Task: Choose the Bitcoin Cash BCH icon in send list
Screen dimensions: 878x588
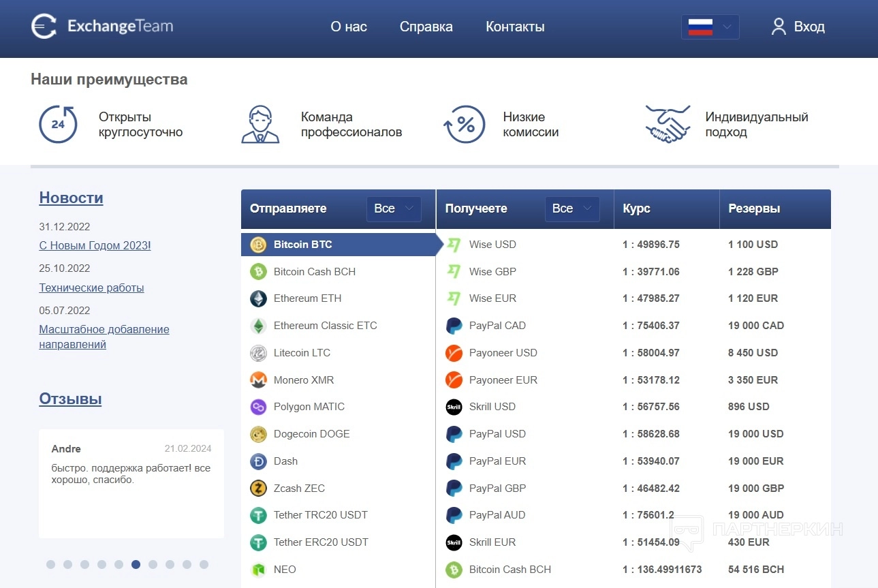Action: (x=258, y=272)
